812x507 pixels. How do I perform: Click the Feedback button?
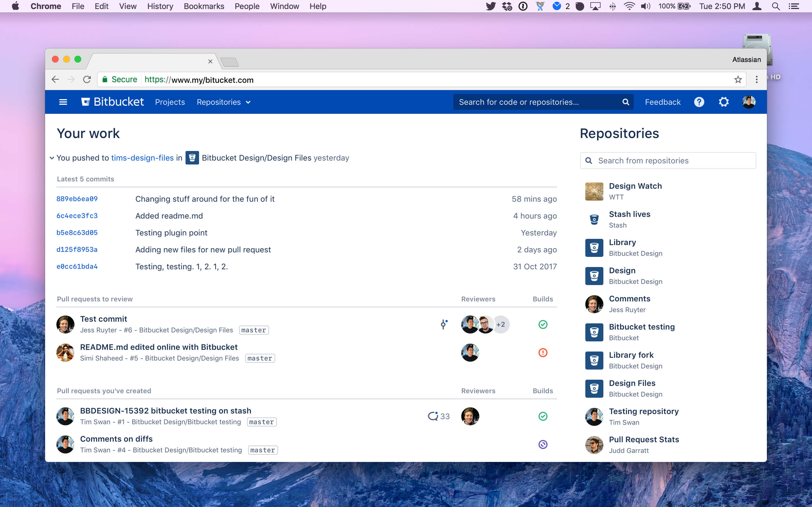pyautogui.click(x=662, y=102)
